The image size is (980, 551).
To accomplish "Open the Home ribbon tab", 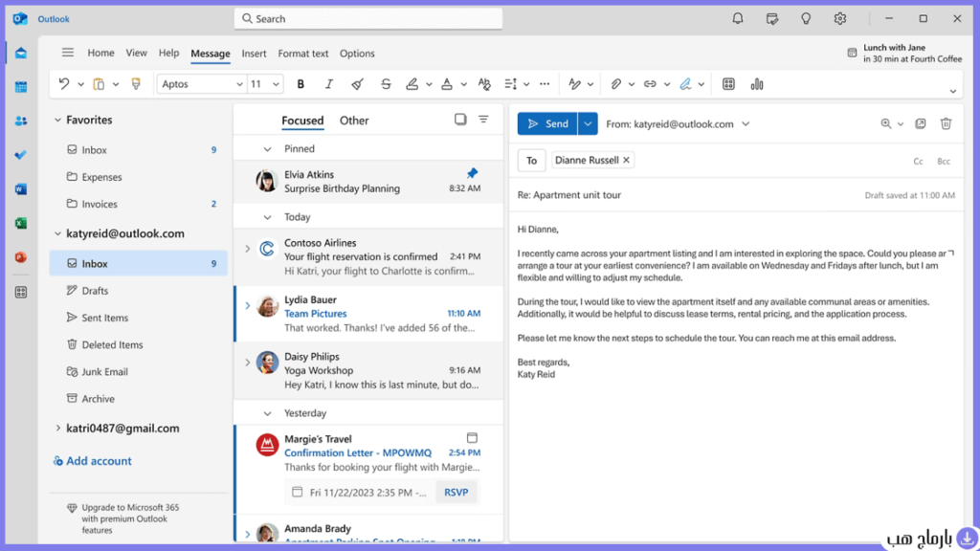I will pyautogui.click(x=100, y=54).
